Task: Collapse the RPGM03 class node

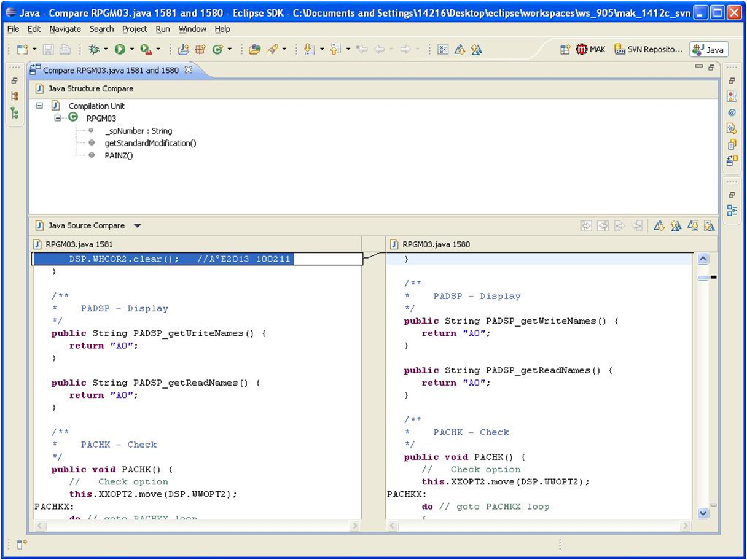Action: 58,118
